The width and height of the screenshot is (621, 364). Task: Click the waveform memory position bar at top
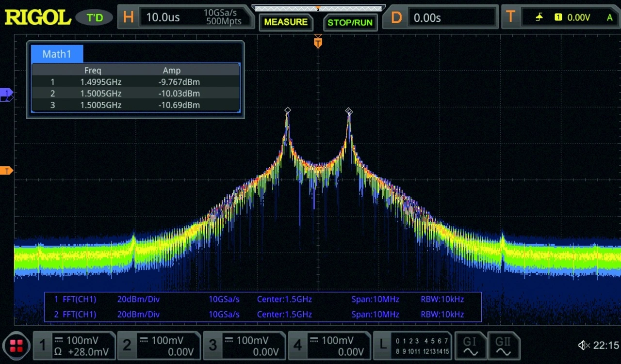318,8
